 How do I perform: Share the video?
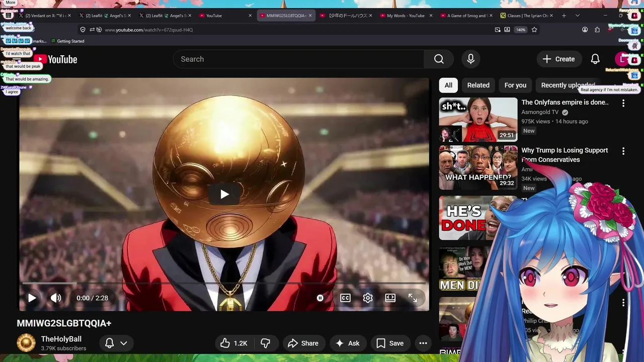(303, 343)
